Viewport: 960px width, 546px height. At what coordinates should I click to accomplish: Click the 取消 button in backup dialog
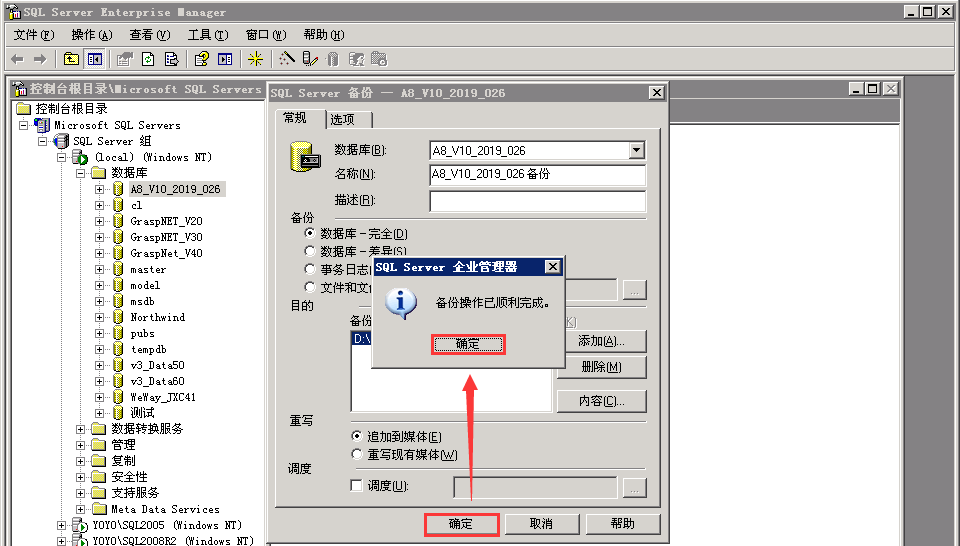coord(541,524)
